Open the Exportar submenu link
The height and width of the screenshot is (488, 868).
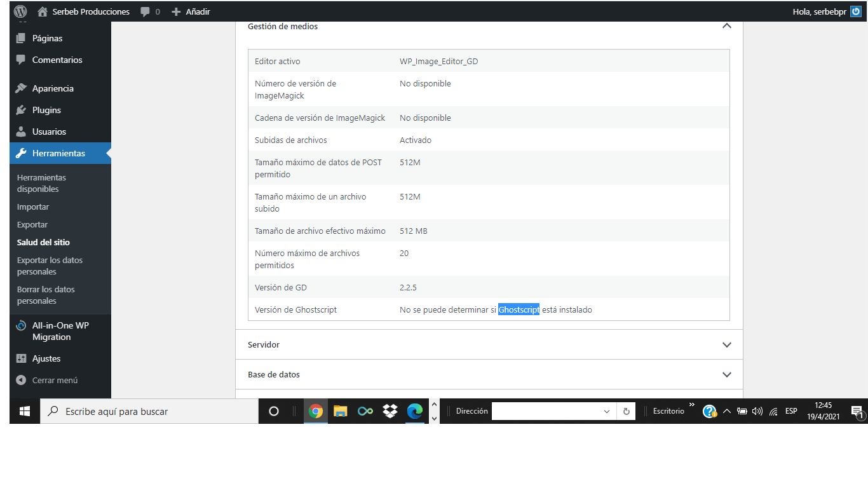coord(32,224)
